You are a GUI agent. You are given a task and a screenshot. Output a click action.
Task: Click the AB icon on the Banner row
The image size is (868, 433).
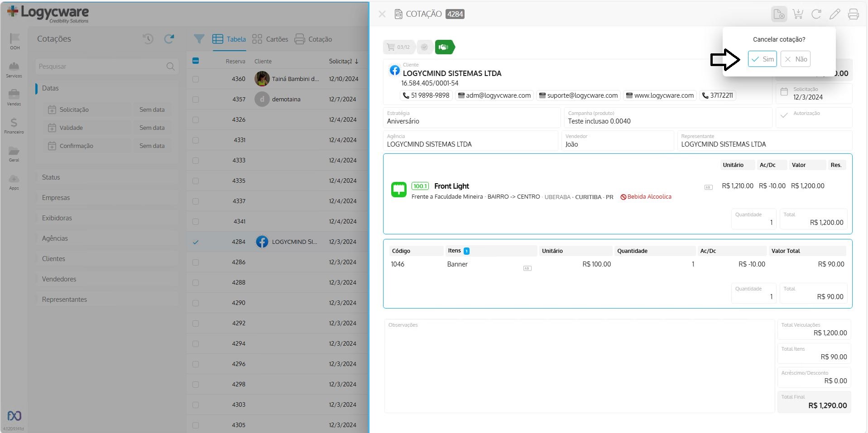click(x=527, y=268)
